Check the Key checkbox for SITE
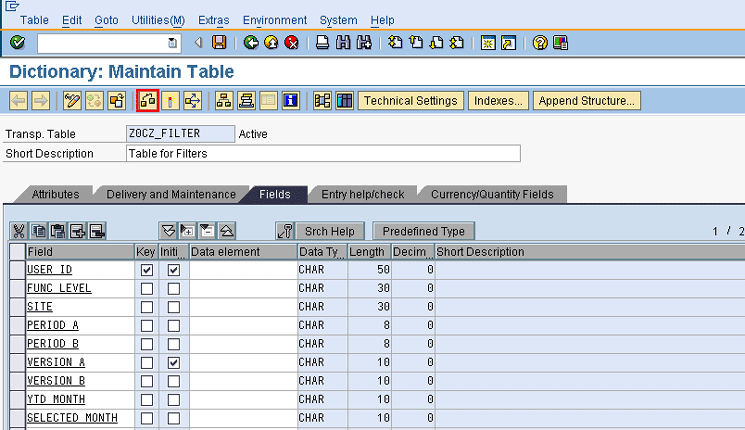The image size is (745, 430). pyautogui.click(x=147, y=307)
